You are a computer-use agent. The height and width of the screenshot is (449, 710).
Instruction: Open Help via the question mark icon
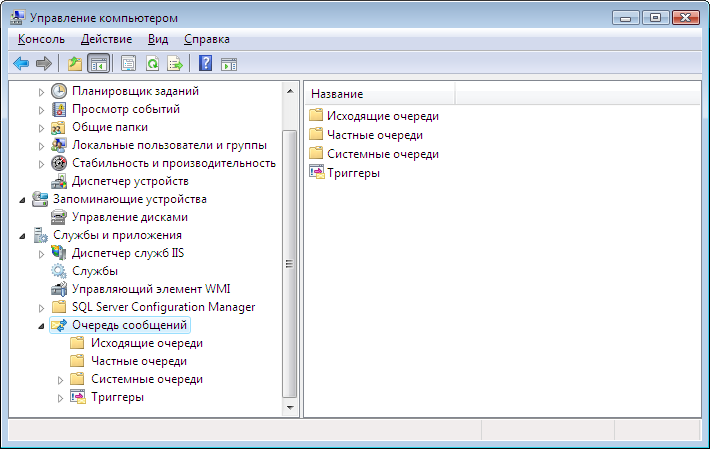(206, 63)
